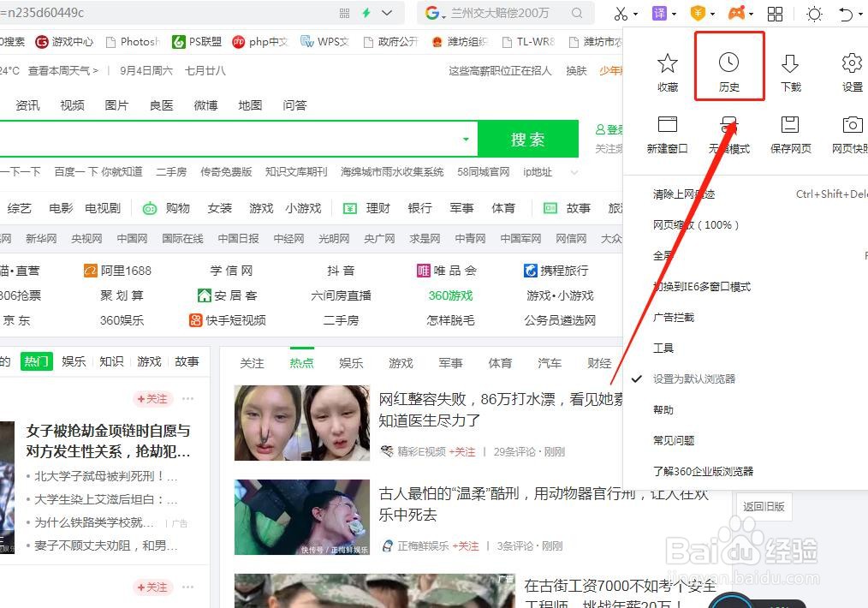868x608 pixels.
Task: Open the purple 译 translate icon
Action: 658,14
